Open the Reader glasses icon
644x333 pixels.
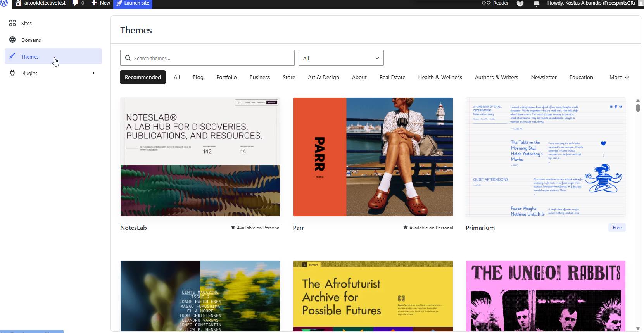click(486, 3)
